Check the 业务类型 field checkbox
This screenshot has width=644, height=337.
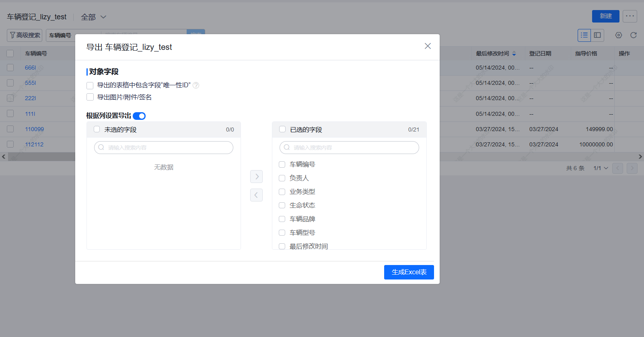[x=282, y=192]
